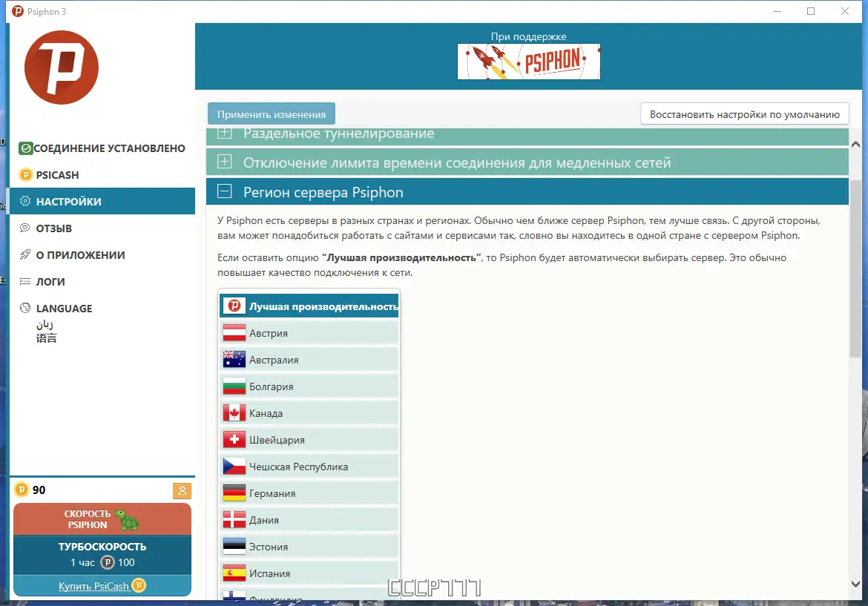Select Швейцария as server region
The height and width of the screenshot is (606, 868).
coord(309,439)
